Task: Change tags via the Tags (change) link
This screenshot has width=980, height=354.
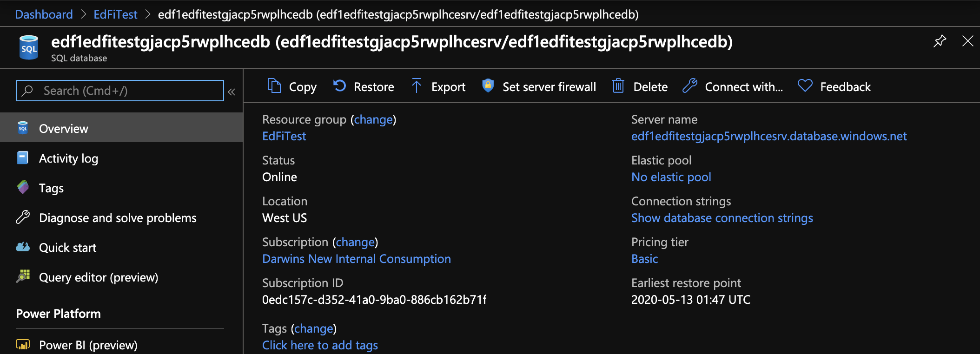Action: (314, 328)
